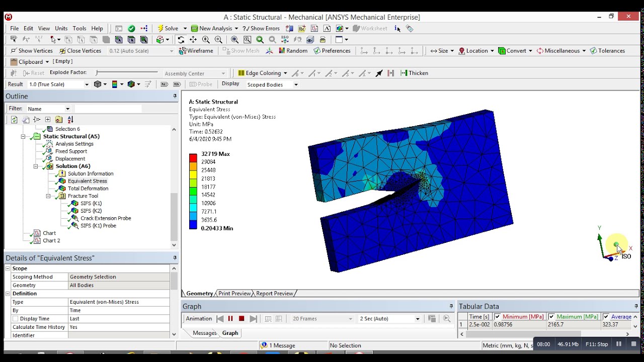The height and width of the screenshot is (362, 644).
Task: Select Total Deformation in the outline
Action: click(88, 189)
